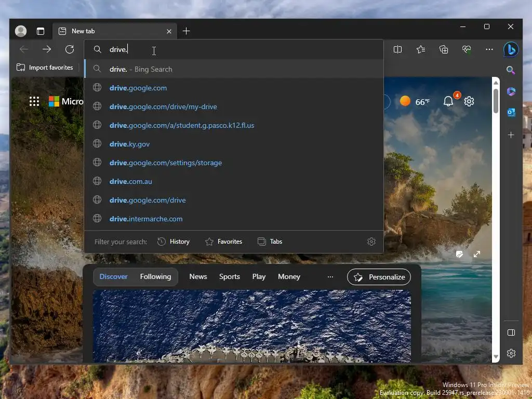Select drive.google.com/drive/my-drive suggestion
This screenshot has height=399, width=532.
click(x=234, y=107)
